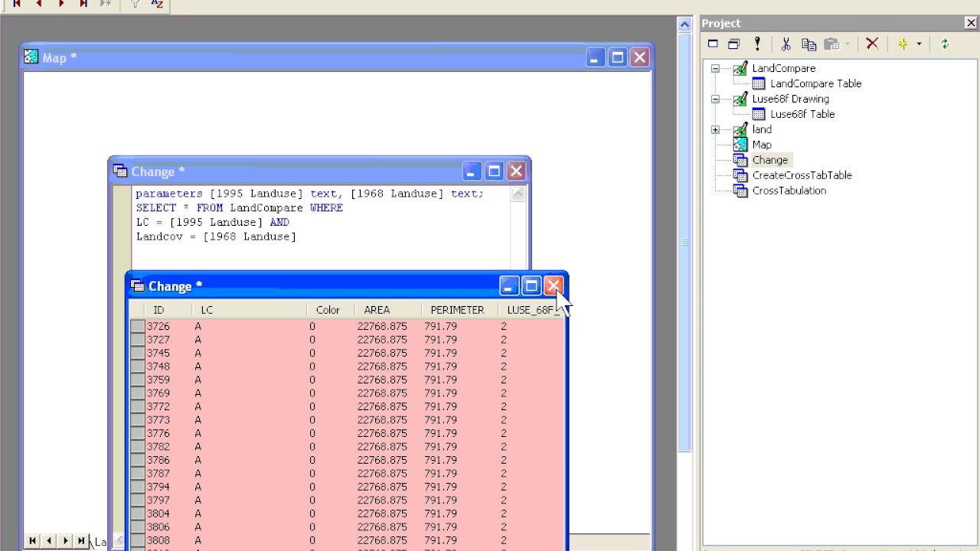Click the cascaded-windows icon in Project pane
Viewport: 980px width, 551px height.
733,44
